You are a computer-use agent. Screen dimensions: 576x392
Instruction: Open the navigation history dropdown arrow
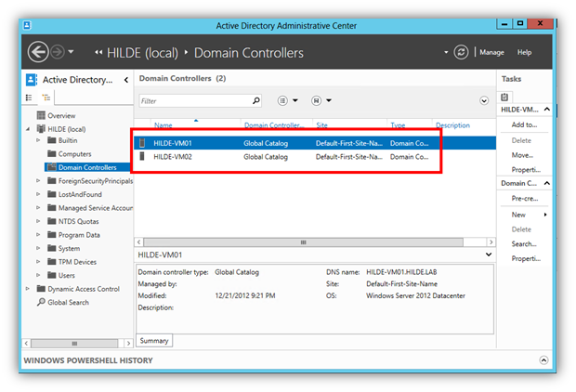tap(71, 52)
